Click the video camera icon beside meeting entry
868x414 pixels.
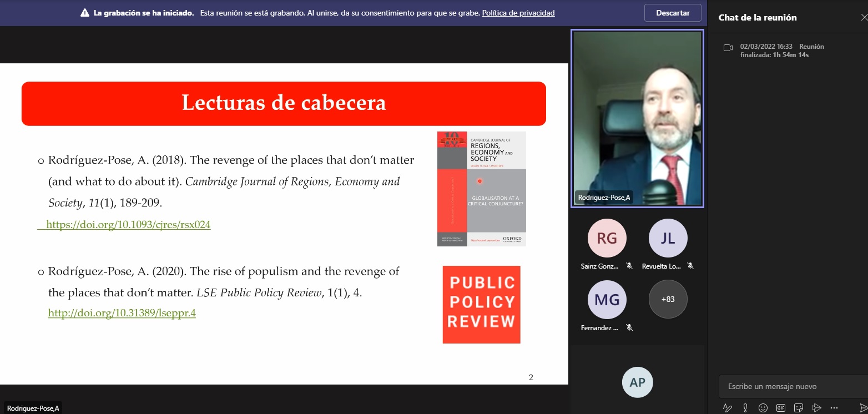tap(728, 48)
